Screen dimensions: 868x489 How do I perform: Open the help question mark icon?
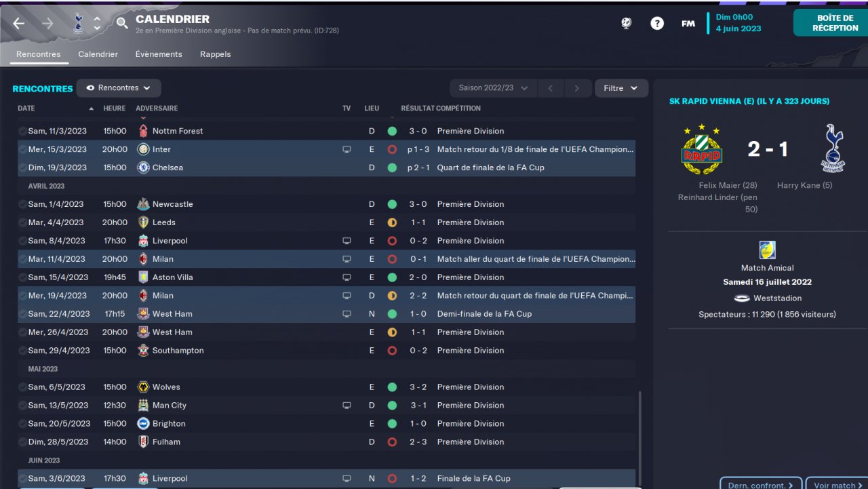(656, 24)
